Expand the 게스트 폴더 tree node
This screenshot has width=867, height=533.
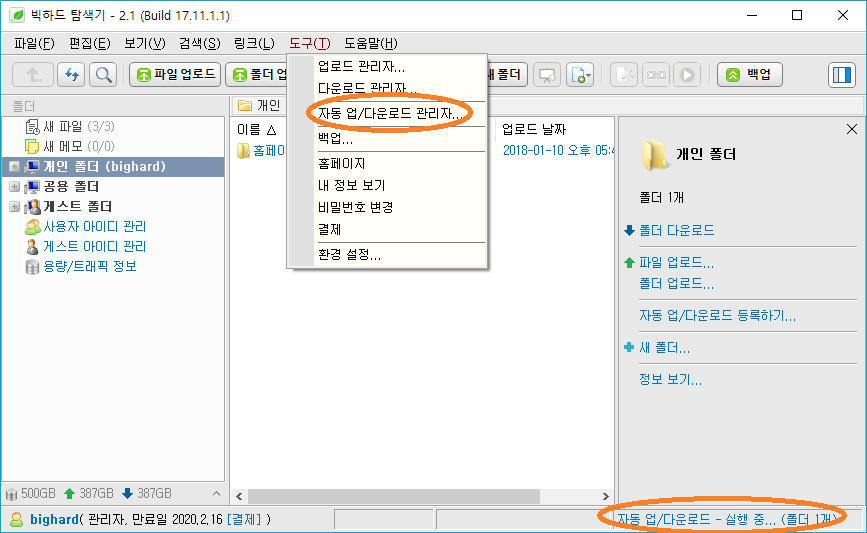click(x=14, y=206)
